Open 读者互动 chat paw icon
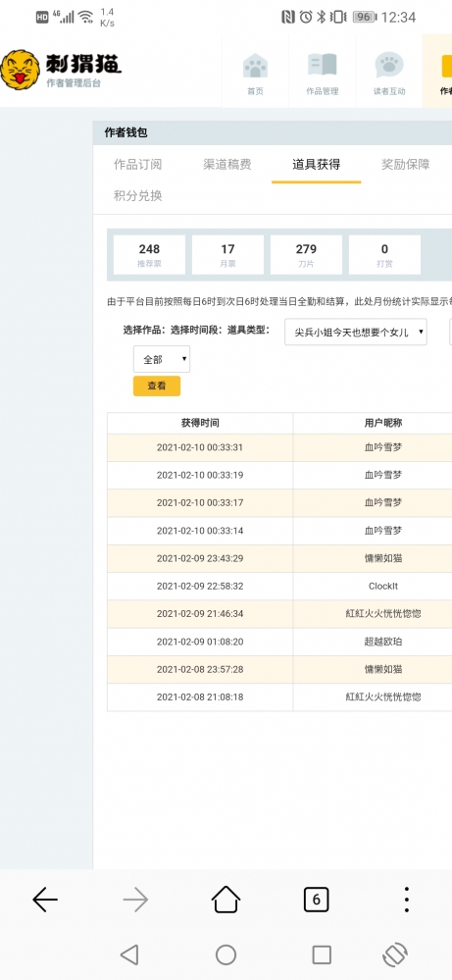 pos(389,65)
